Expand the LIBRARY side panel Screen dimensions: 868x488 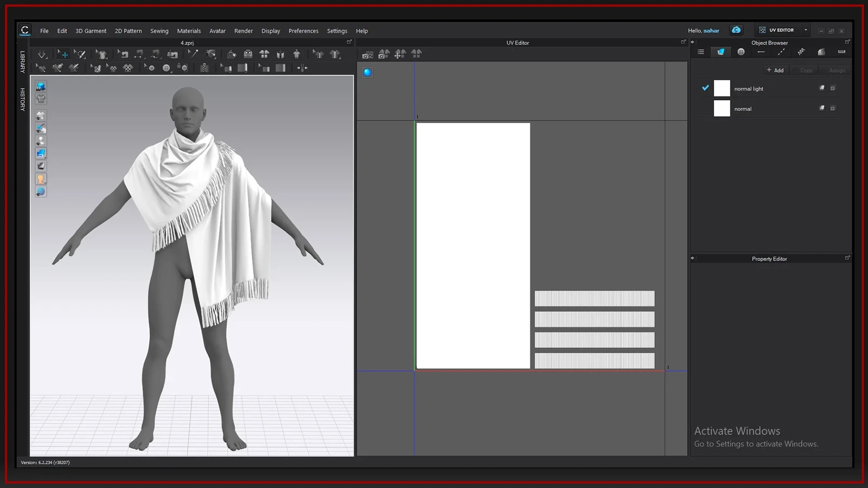click(23, 62)
